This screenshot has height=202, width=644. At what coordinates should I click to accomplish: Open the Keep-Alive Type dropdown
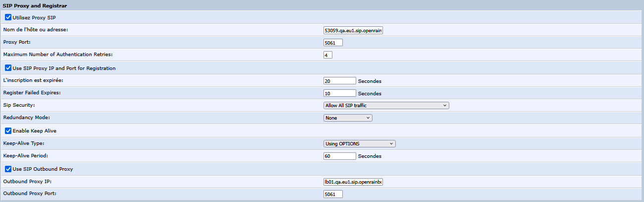point(359,144)
